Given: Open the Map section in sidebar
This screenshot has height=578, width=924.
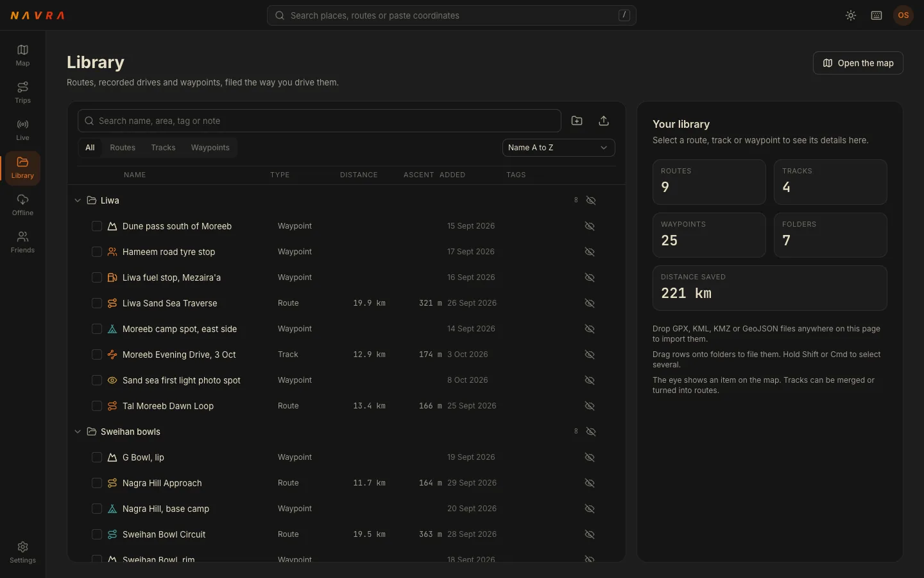Looking at the screenshot, I should 22,55.
